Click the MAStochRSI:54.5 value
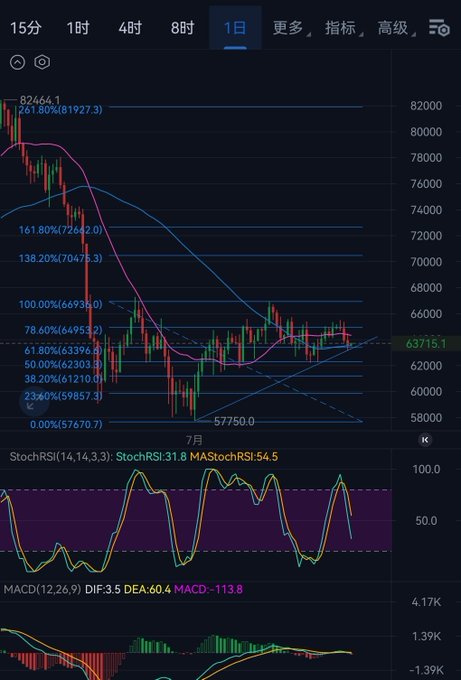The width and height of the screenshot is (461, 680). coord(234,457)
